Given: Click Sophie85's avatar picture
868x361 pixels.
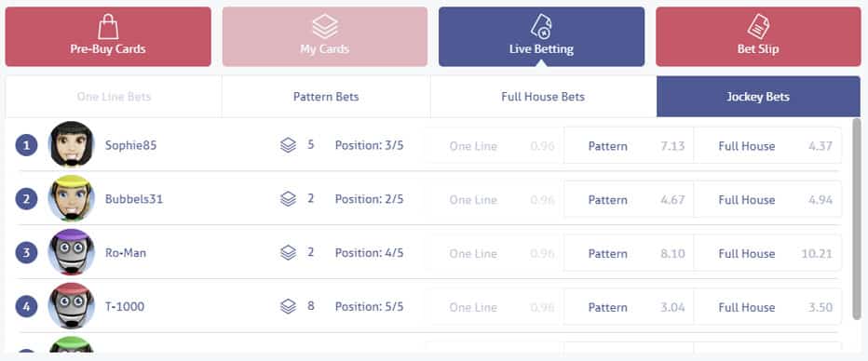Looking at the screenshot, I should [x=71, y=144].
